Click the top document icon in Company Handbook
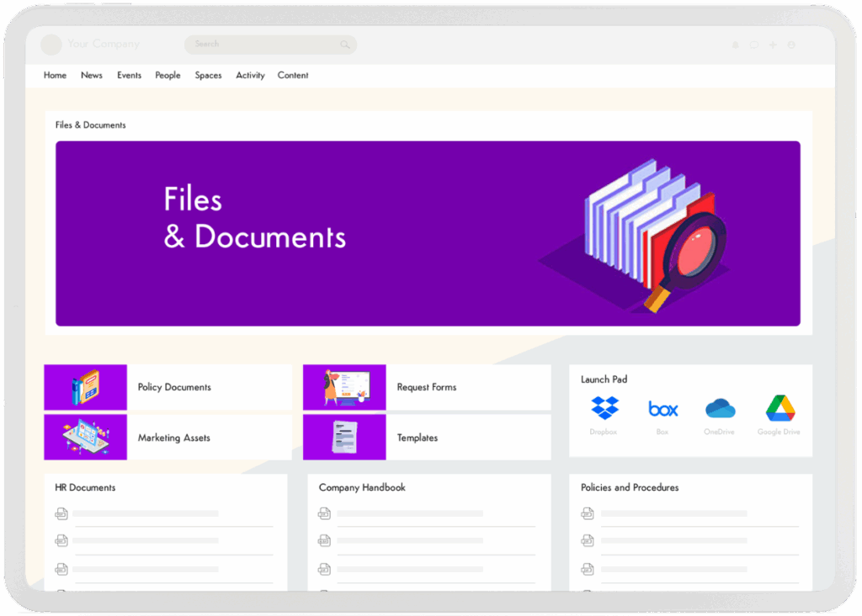 click(325, 512)
